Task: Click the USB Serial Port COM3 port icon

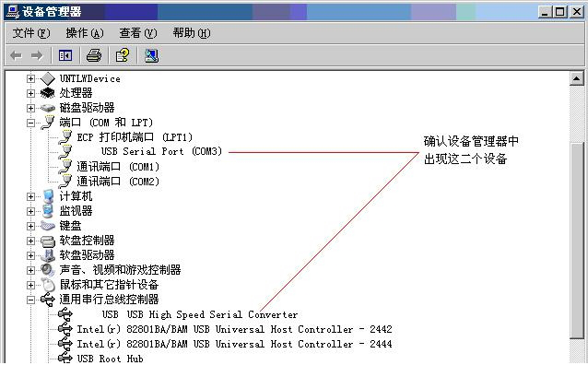Action: [65, 152]
